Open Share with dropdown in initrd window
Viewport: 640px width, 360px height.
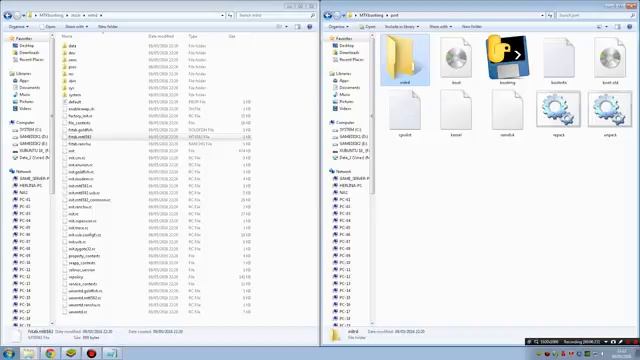76,27
